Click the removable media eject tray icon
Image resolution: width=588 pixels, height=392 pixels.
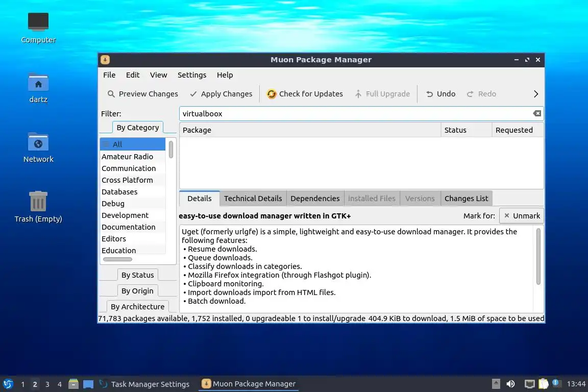tap(496, 384)
